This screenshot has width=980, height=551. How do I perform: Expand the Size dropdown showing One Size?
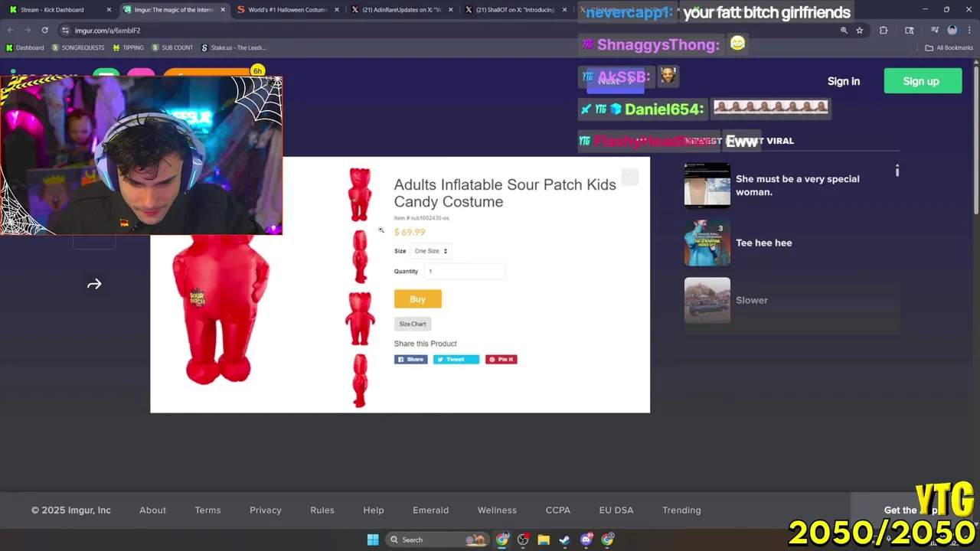pos(430,251)
